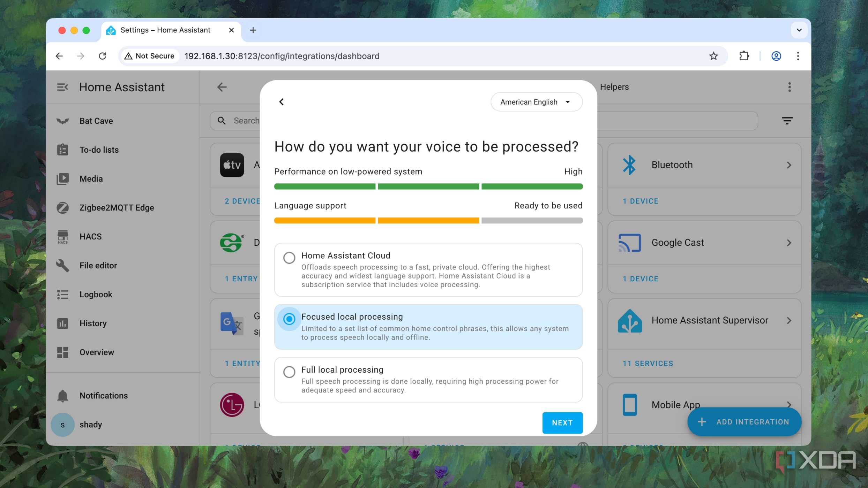The width and height of the screenshot is (868, 488).
Task: Go back from integrations page arrow
Action: pos(222,87)
